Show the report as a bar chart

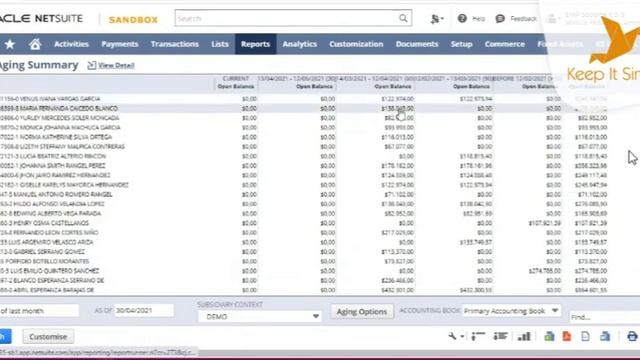tap(524, 336)
